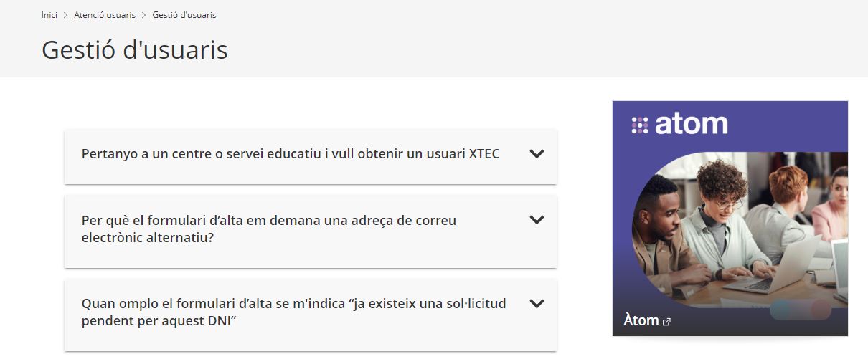Click purple header area of Àtom banner
868x359 pixels.
[x=789, y=122]
